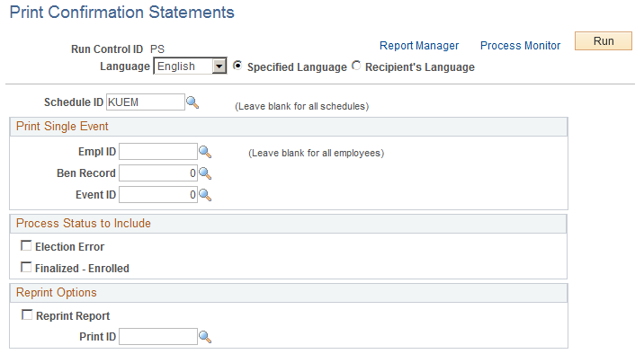Image resolution: width=644 pixels, height=354 pixels.
Task: Click the Run button
Action: 604,41
